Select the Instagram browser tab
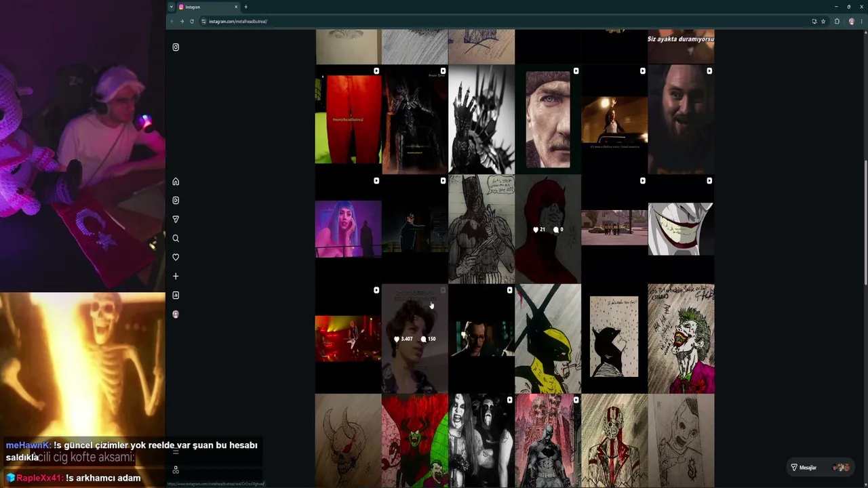The width and height of the screenshot is (868, 488). 209,7
